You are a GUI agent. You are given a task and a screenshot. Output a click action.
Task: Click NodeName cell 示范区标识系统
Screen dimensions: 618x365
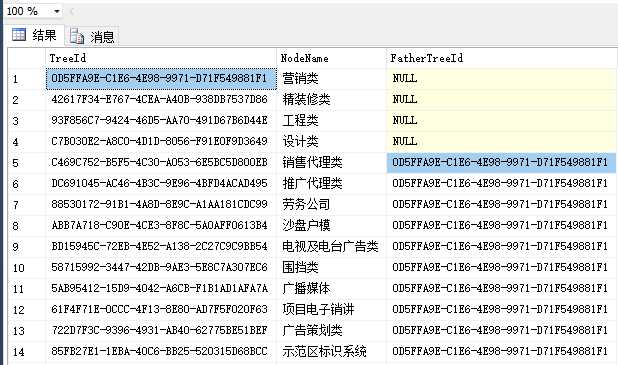(332, 352)
